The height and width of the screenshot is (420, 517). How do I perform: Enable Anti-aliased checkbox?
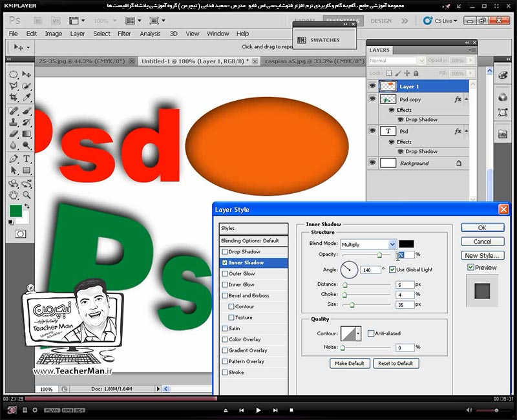click(x=370, y=333)
